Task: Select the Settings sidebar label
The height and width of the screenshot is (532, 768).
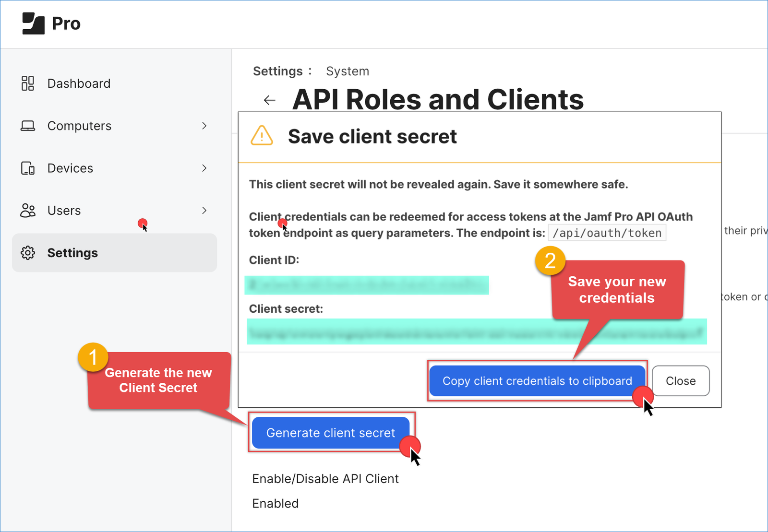Action: click(x=72, y=253)
